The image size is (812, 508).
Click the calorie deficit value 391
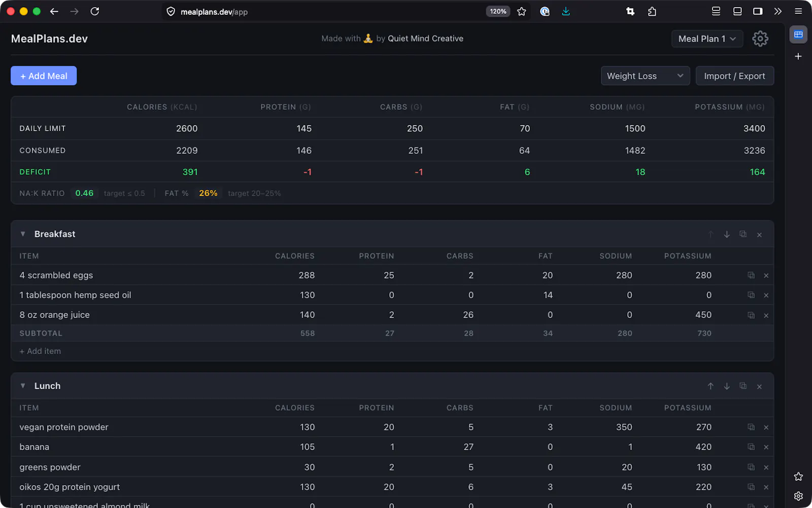[190, 172]
